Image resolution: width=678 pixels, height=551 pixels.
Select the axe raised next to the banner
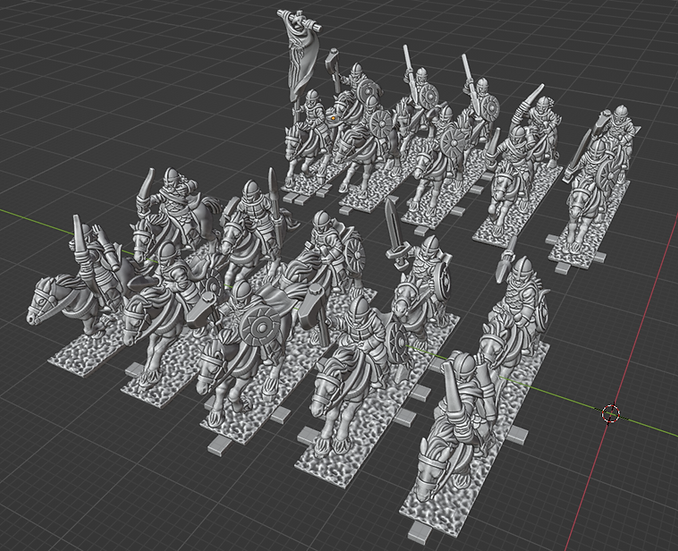click(334, 70)
